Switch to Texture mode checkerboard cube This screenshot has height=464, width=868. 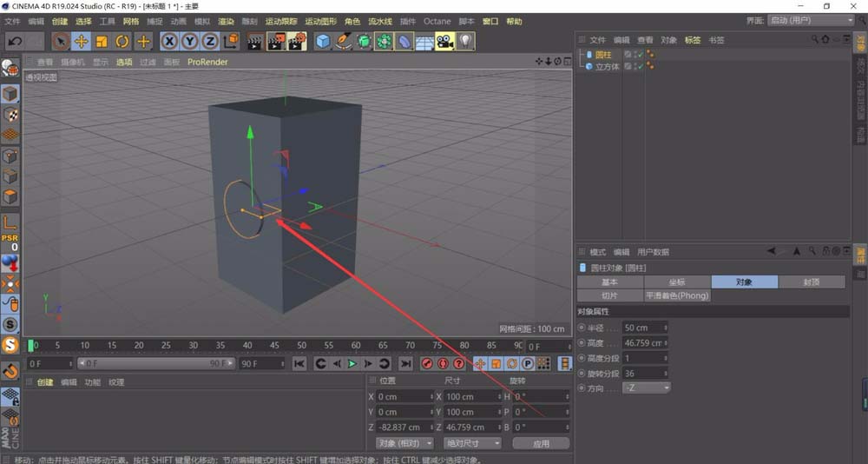(10, 114)
